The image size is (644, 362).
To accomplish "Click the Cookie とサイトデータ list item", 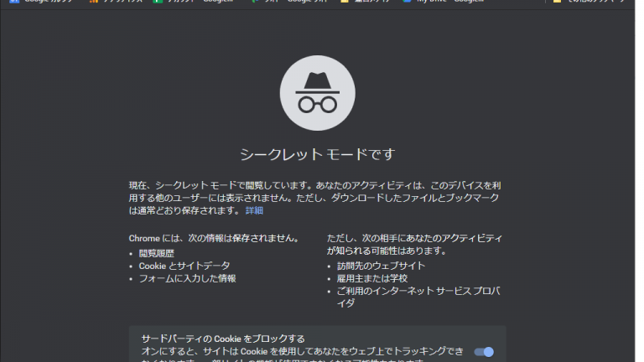I will click(184, 266).
